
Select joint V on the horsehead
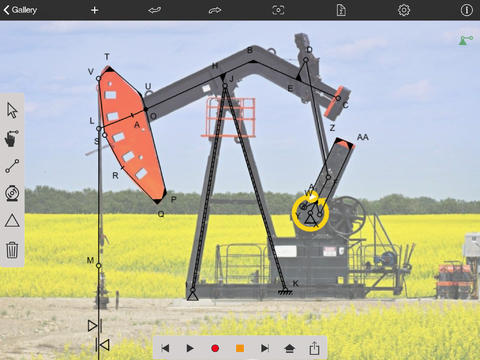click(98, 78)
